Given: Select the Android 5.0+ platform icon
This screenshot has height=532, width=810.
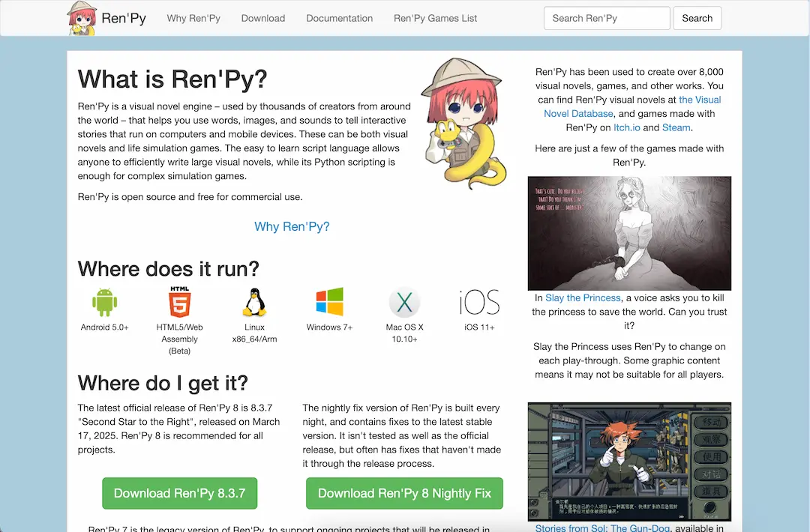Looking at the screenshot, I should [104, 303].
